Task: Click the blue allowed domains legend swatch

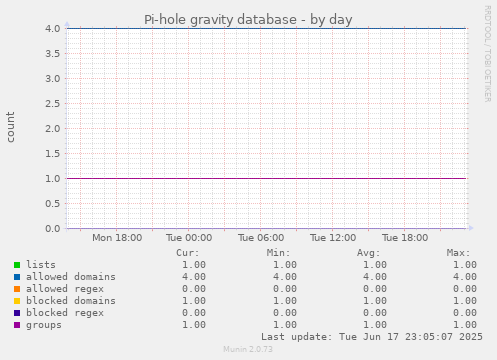Action: (x=17, y=277)
